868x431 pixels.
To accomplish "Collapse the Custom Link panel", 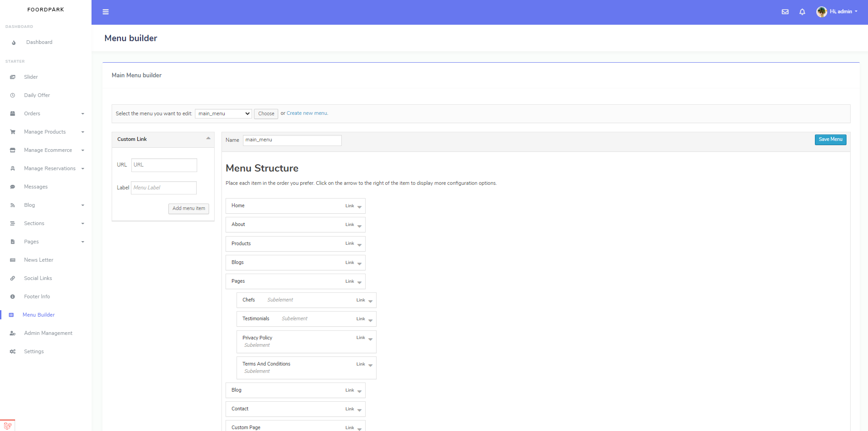I will 208,139.
